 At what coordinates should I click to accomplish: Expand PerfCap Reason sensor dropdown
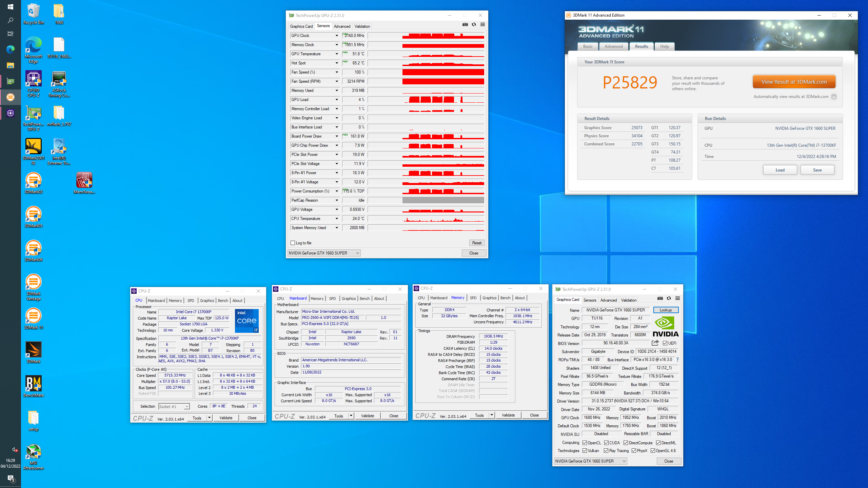pos(337,200)
